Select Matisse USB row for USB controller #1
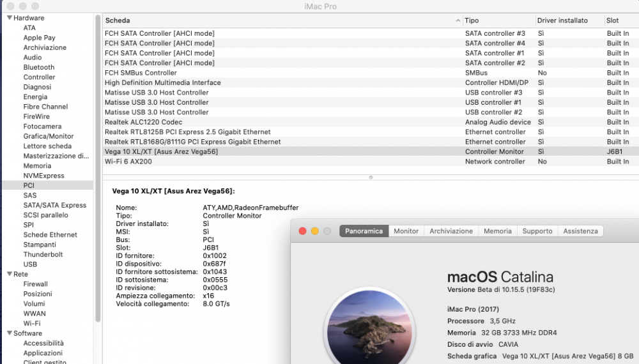The image size is (639, 364). 371,102
